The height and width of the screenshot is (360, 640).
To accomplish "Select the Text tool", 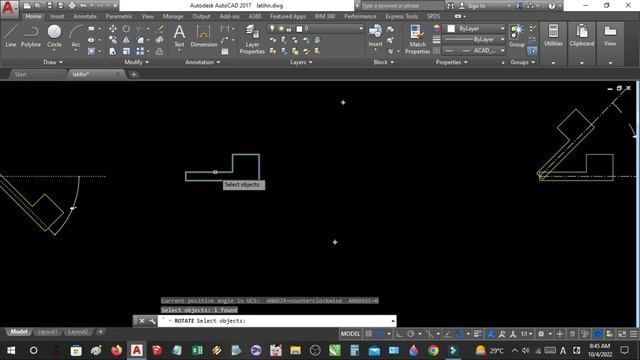I will (179, 36).
